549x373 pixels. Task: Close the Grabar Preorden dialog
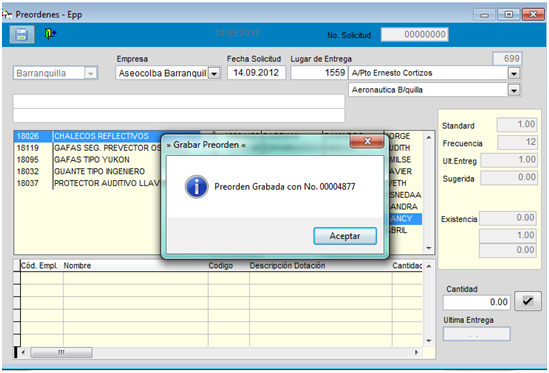[367, 141]
